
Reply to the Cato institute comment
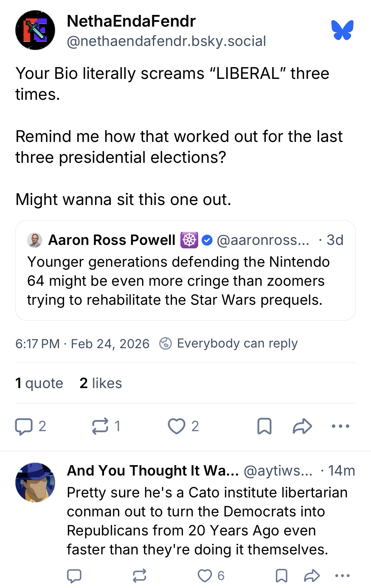pyautogui.click(x=74, y=576)
